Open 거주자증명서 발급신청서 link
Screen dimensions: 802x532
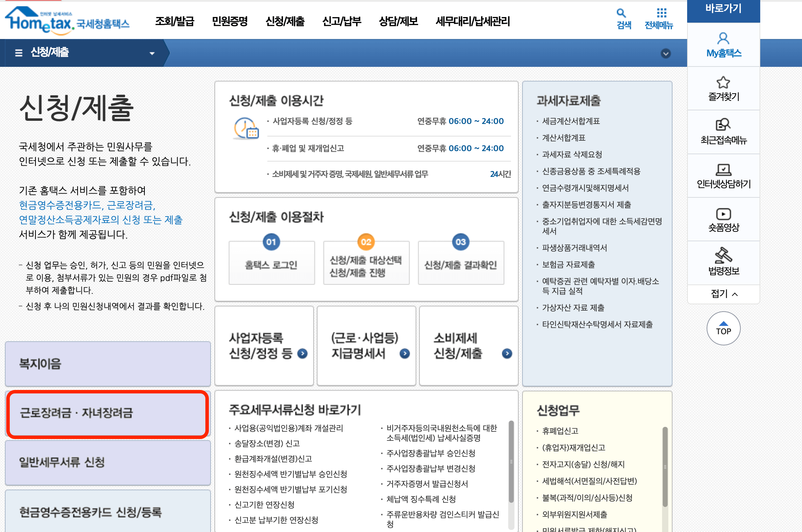click(x=427, y=484)
